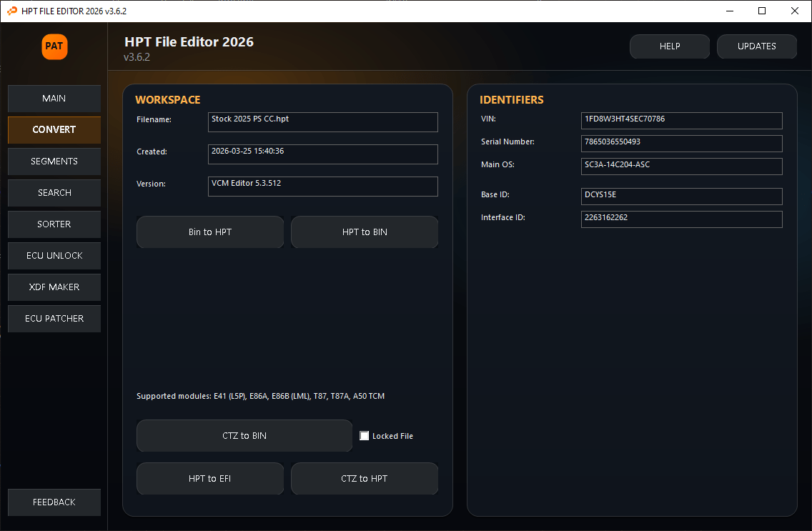Image resolution: width=812 pixels, height=531 pixels.
Task: Open the SORTER tab
Action: pyautogui.click(x=54, y=224)
